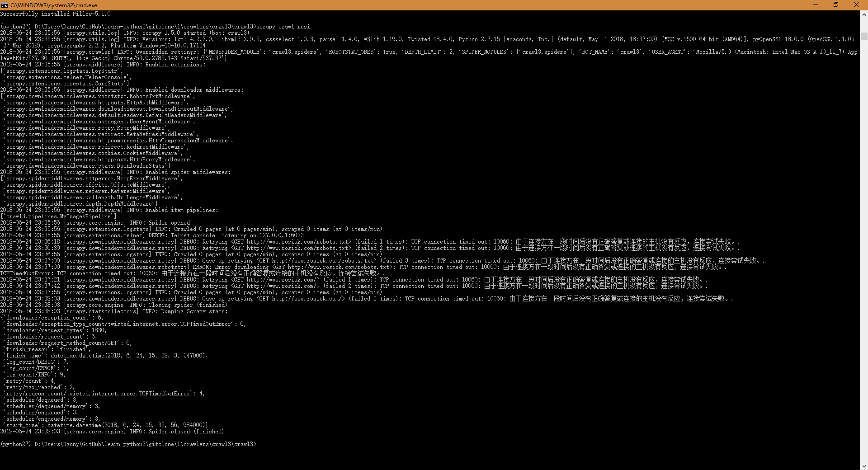Click 'Scrapy 1.5.0 started (bot: crawl3)' line
Image resolution: width=868 pixels, height=470 pixels.
pyautogui.click(x=124, y=33)
